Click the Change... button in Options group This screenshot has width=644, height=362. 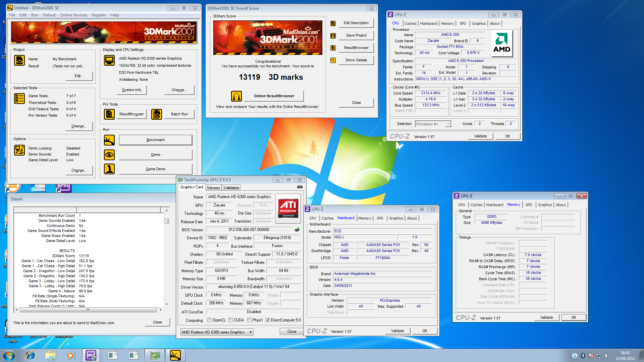[x=79, y=171]
